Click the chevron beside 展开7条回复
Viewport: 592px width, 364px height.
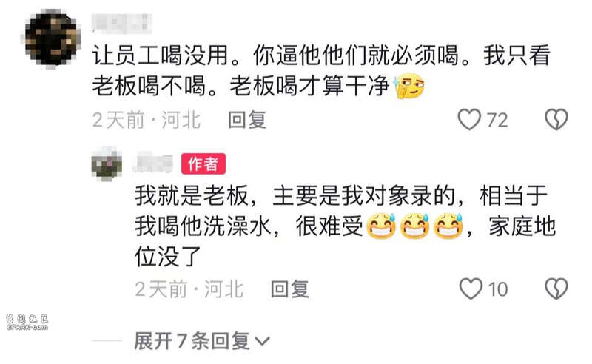[262, 342]
